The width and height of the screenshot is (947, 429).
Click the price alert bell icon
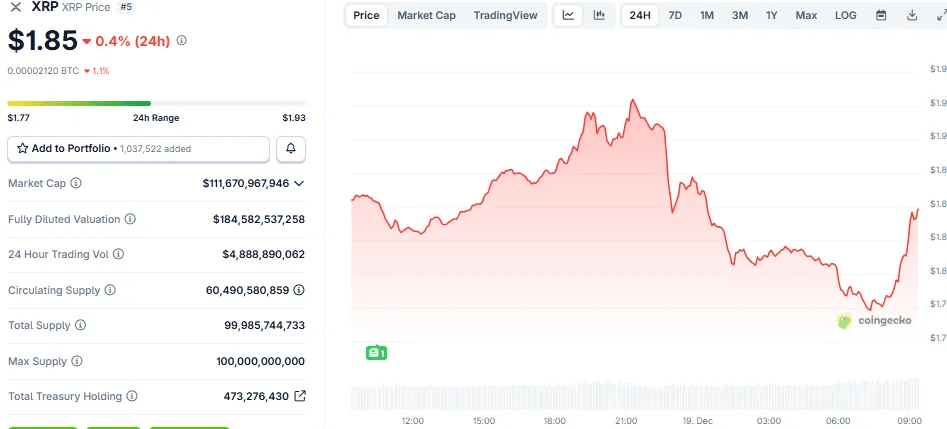291,149
